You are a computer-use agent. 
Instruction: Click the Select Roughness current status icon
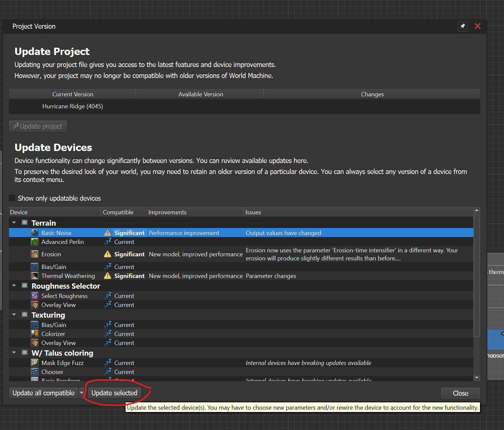point(108,296)
